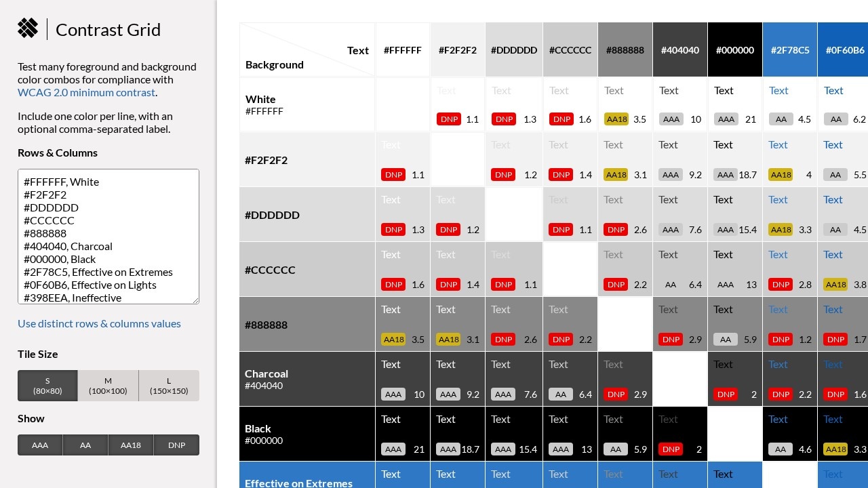Screen dimensions: 868x488
Task: Click the #DDDDDD column header
Action: 514,49
